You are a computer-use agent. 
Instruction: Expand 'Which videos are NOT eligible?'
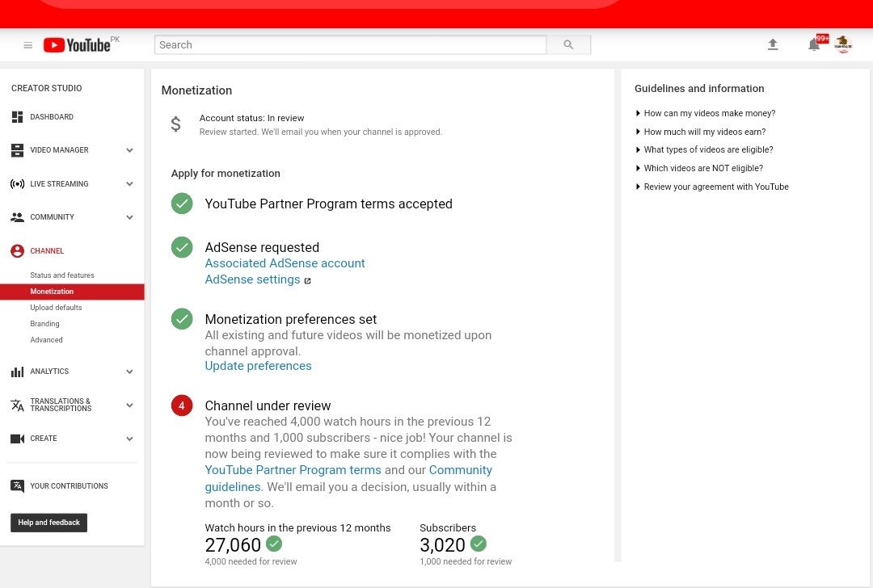[x=699, y=168]
